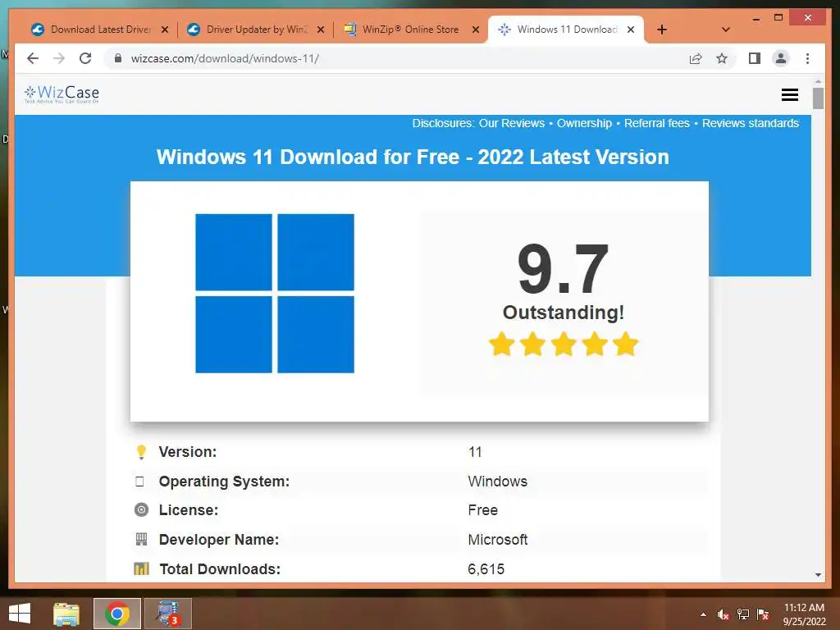This screenshot has width=840, height=630.
Task: Open the Chrome profile avatar
Action: click(781, 58)
